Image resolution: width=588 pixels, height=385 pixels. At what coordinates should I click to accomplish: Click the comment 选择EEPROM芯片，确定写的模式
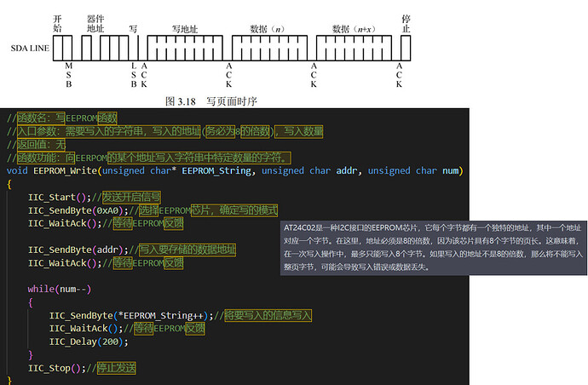pos(209,210)
